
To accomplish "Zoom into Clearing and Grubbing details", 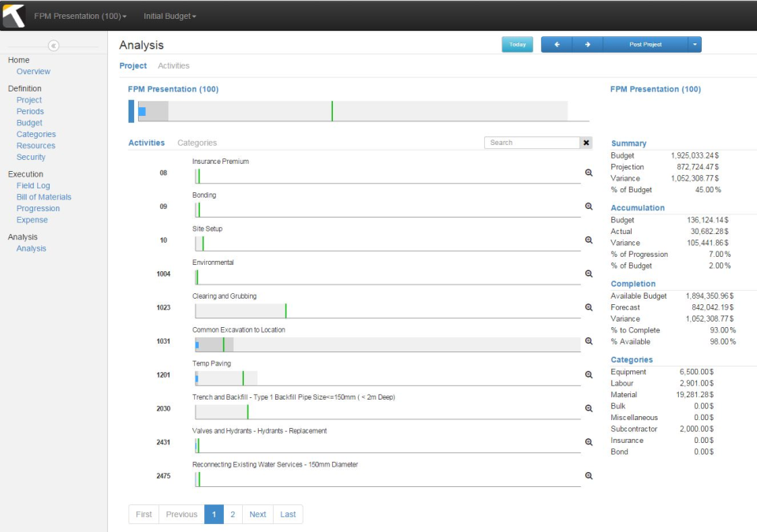I will [588, 307].
